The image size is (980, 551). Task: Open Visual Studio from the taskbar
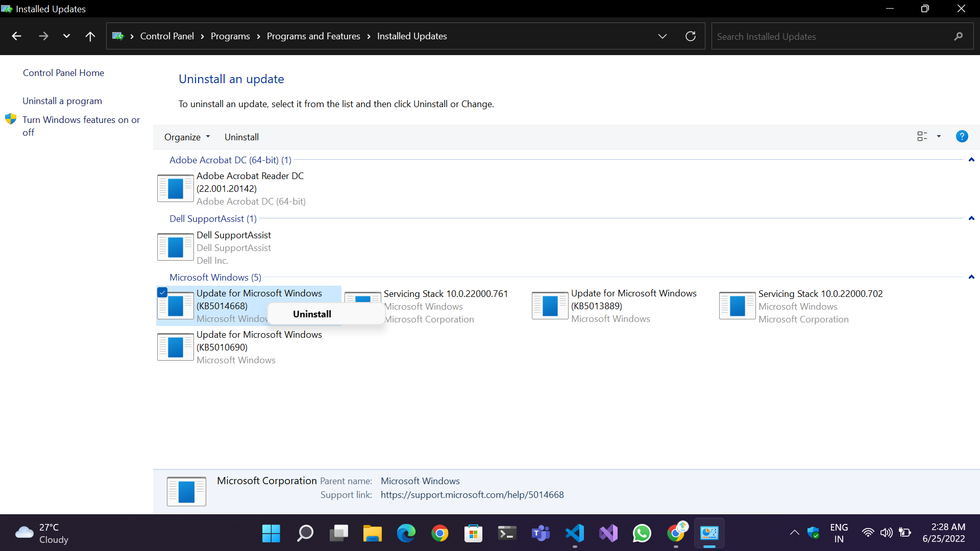click(608, 534)
